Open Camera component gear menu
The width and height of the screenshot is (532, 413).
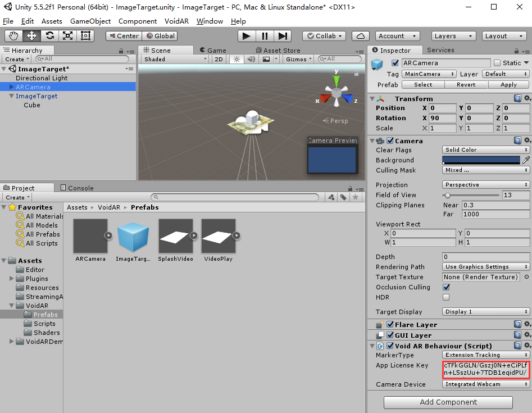[x=528, y=140]
